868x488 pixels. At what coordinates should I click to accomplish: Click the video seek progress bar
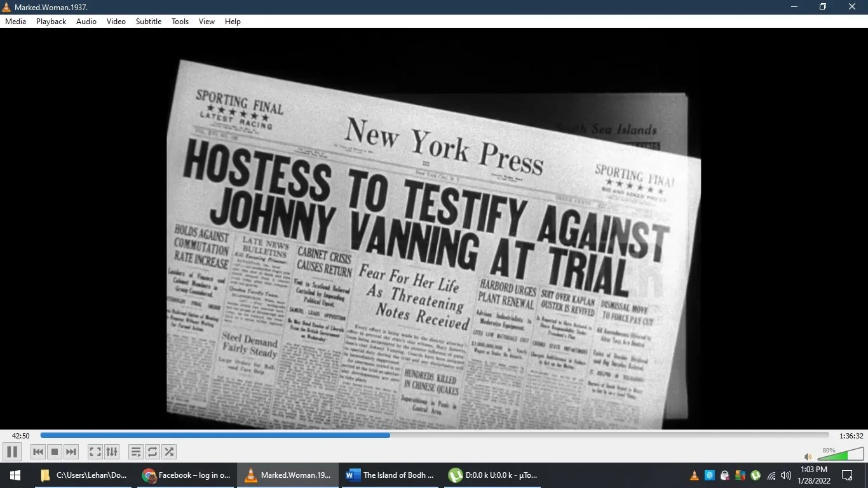click(435, 435)
